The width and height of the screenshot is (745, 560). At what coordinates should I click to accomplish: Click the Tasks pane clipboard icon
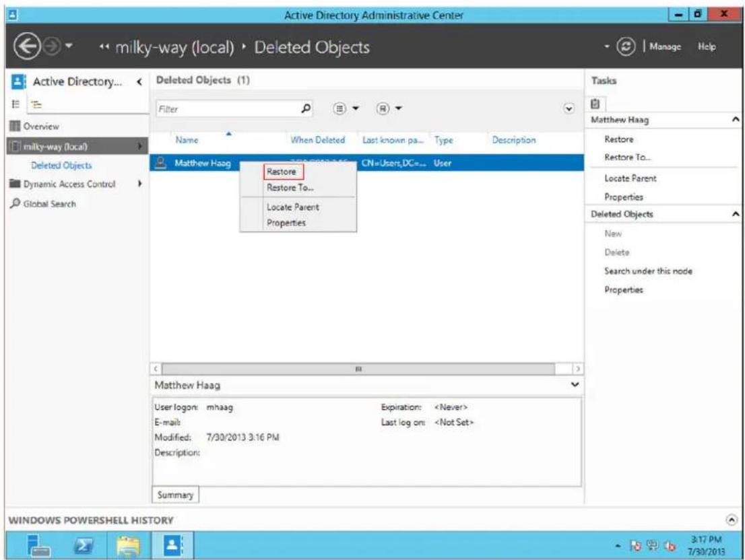595,104
